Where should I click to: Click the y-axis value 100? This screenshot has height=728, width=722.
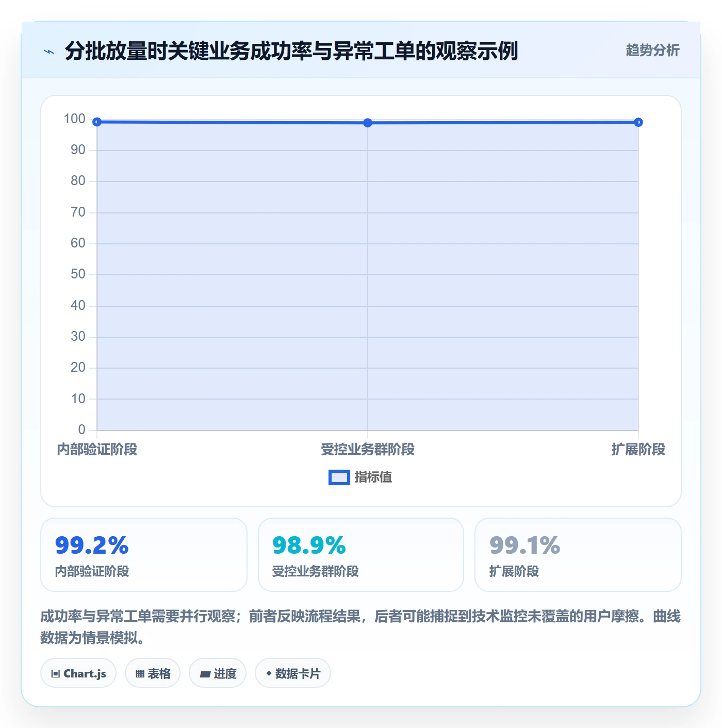(x=74, y=119)
